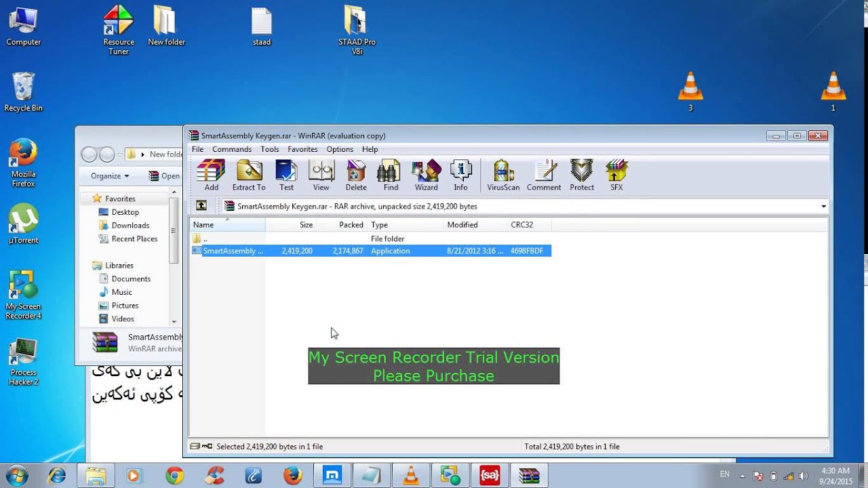Image resolution: width=868 pixels, height=488 pixels.
Task: Open Google Chrome from the taskbar
Action: [x=175, y=476]
